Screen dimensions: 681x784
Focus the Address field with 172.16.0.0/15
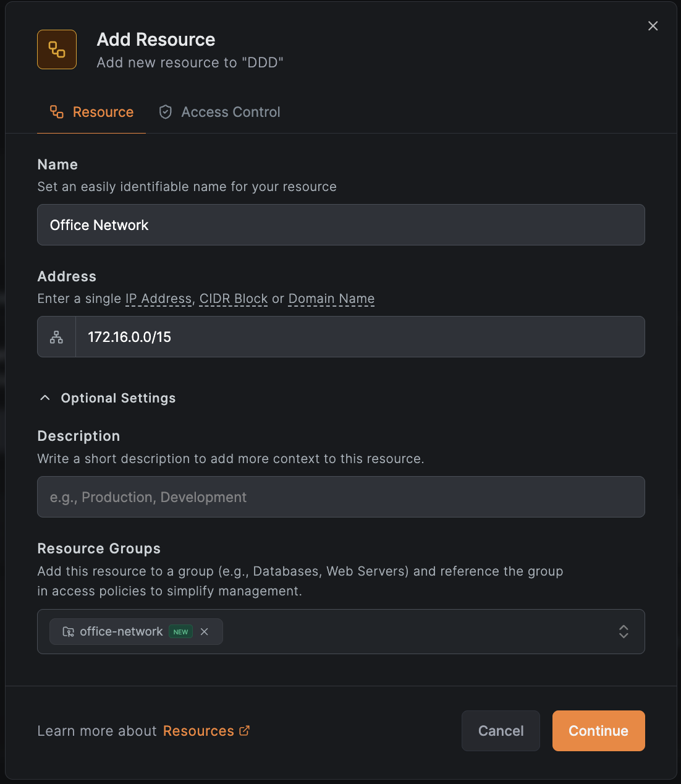pyautogui.click(x=360, y=337)
